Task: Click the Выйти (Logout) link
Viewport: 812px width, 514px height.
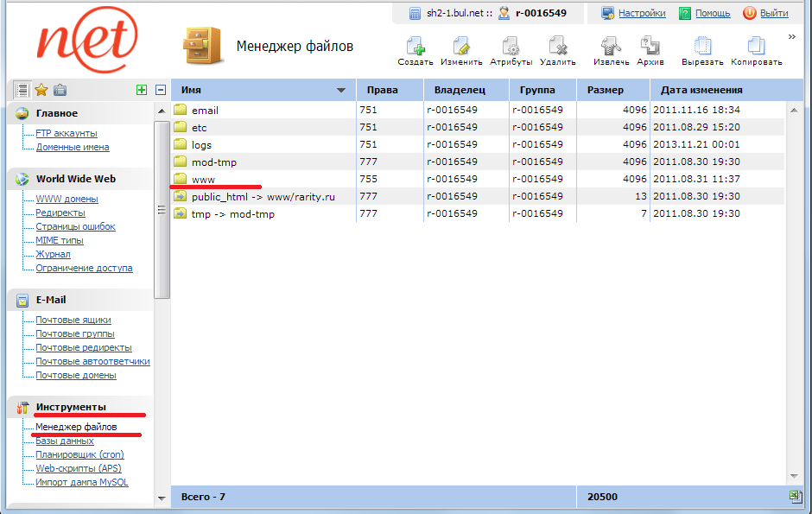Action: pyautogui.click(x=774, y=13)
